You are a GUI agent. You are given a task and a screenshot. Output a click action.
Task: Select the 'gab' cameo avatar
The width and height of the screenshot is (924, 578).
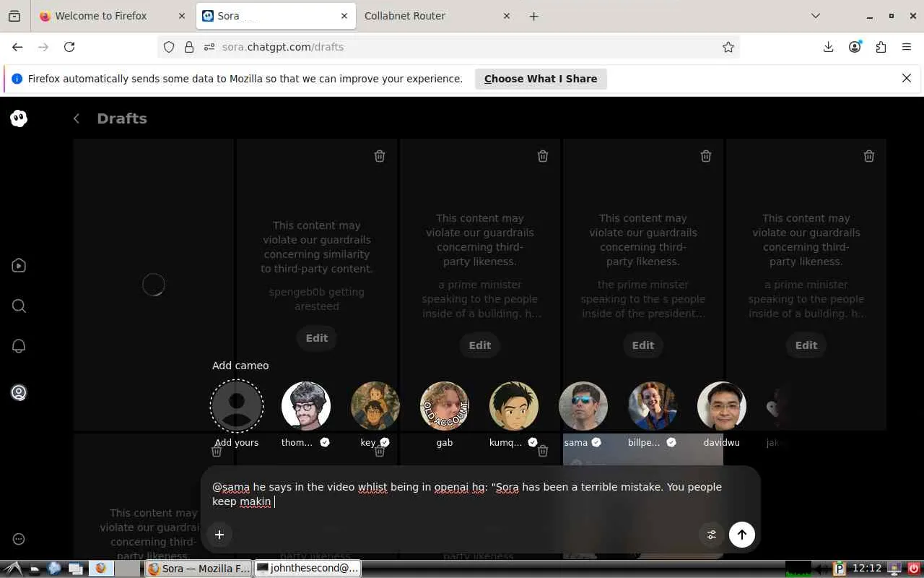tap(445, 406)
